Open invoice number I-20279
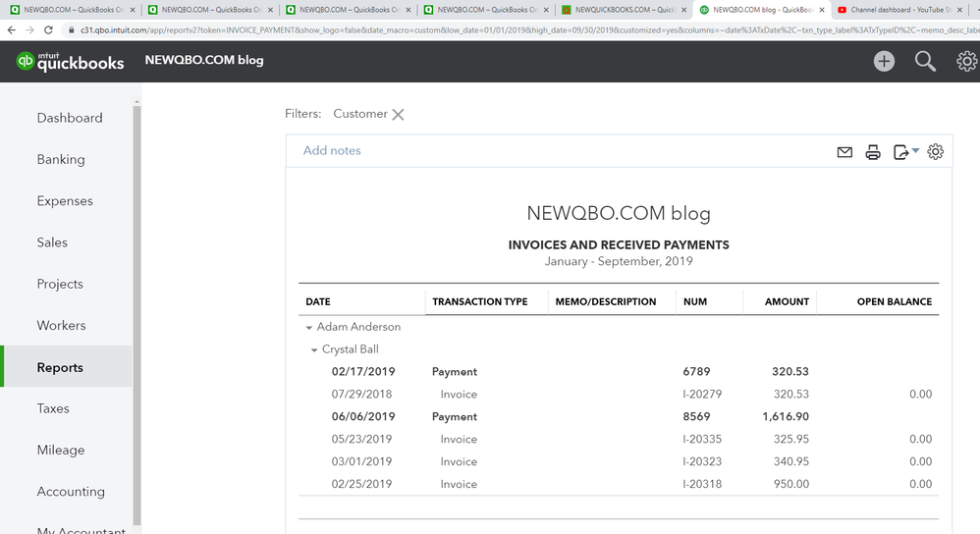This screenshot has width=980, height=534. [x=702, y=394]
